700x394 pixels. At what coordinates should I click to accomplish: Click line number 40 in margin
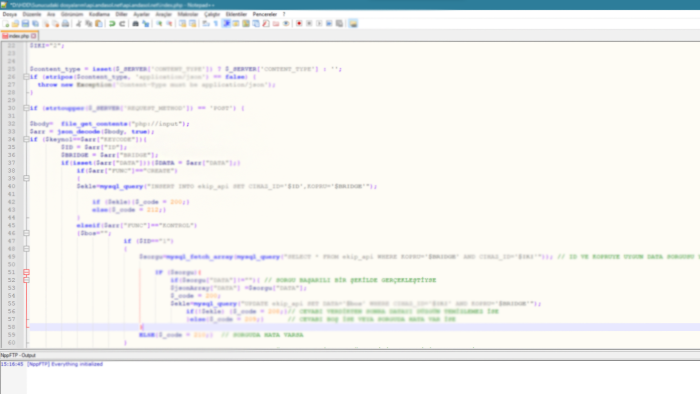(x=11, y=186)
